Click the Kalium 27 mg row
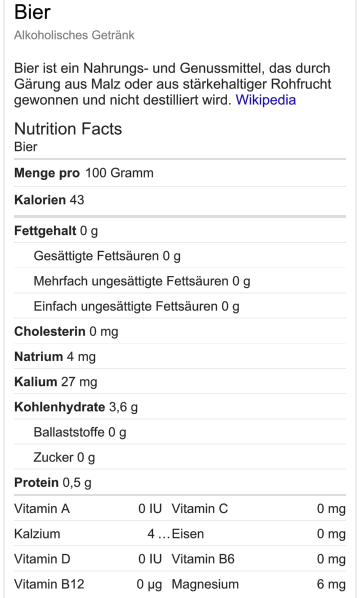This screenshot has height=598, width=360. tap(180, 382)
